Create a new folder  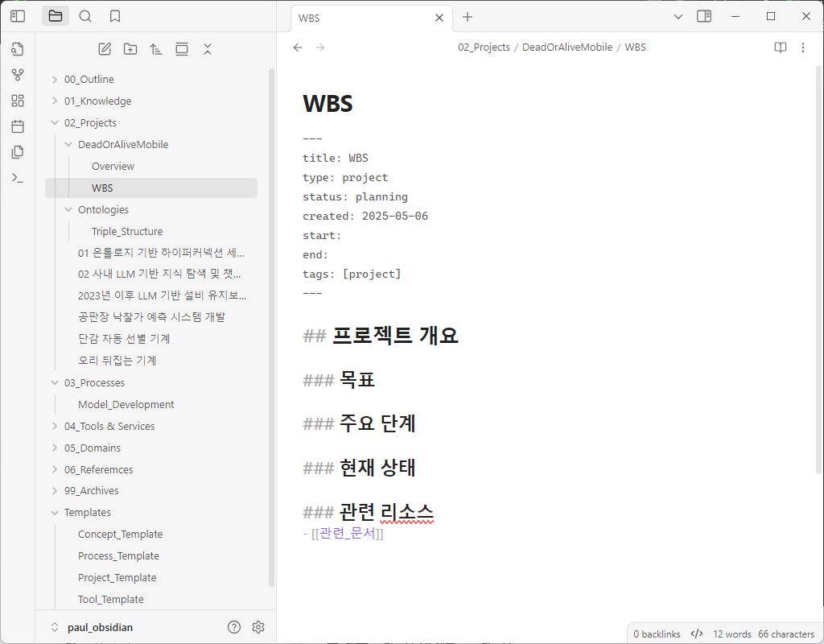pos(130,49)
